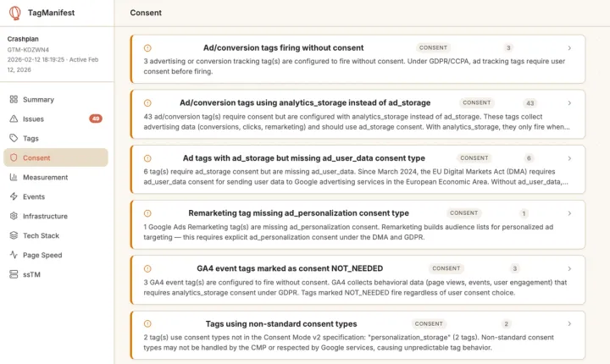Screen dimensions: 610x364
Task: Click warning icon beside missing ad_user_data issue
Action: 147,158
